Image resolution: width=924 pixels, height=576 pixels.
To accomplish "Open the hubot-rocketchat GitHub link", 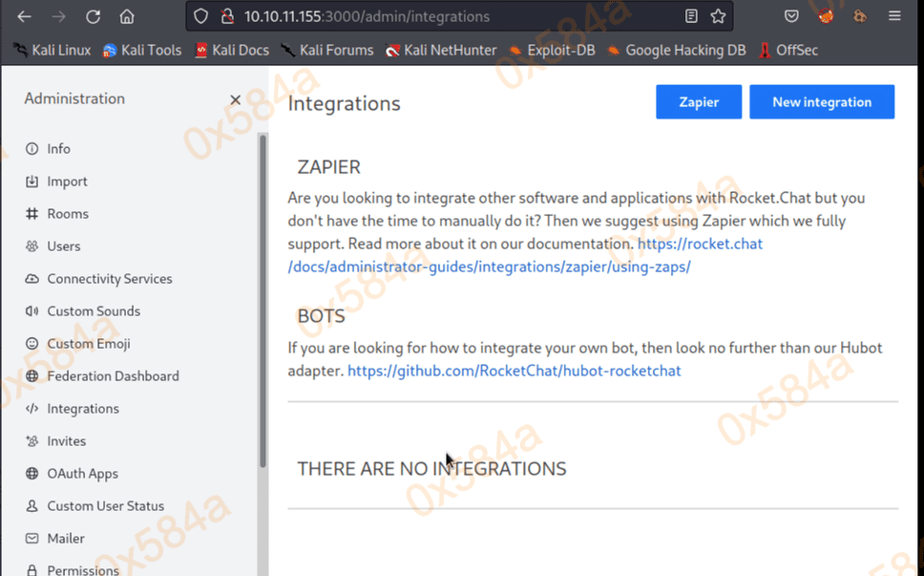I will point(514,371).
